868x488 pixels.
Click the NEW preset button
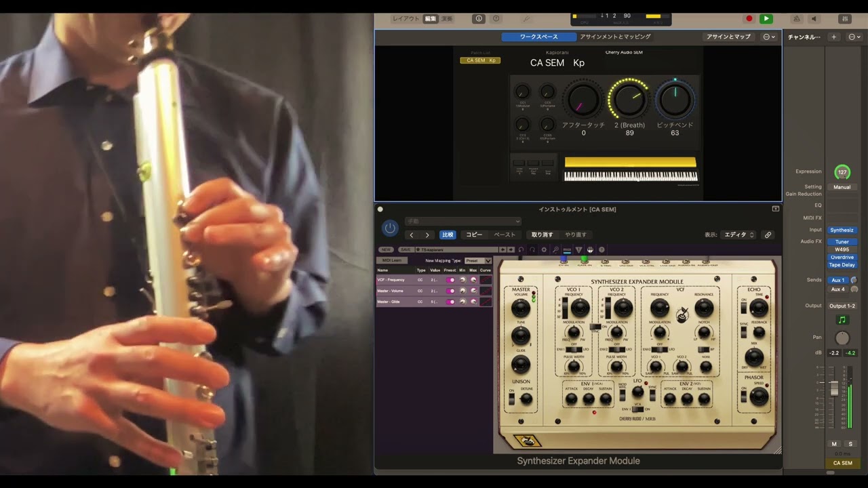(386, 249)
